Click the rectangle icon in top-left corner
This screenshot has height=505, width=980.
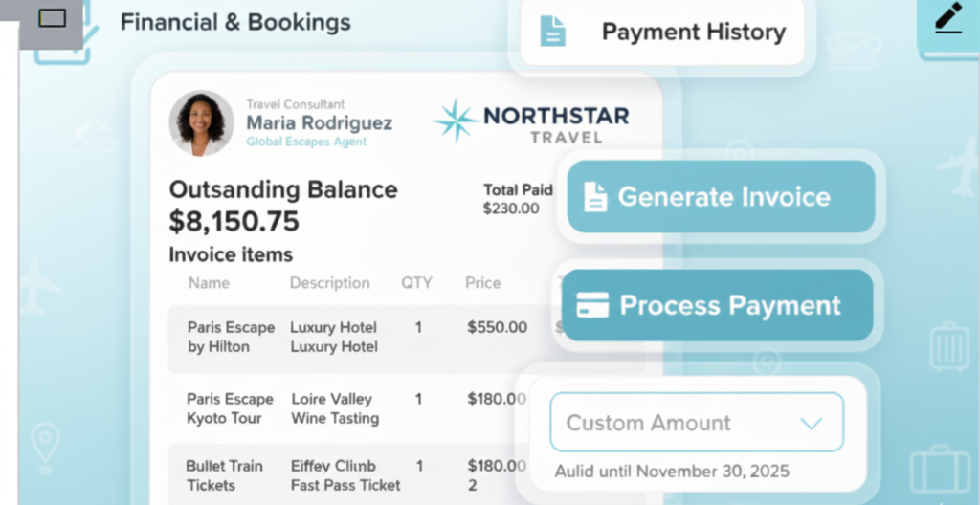(x=52, y=17)
